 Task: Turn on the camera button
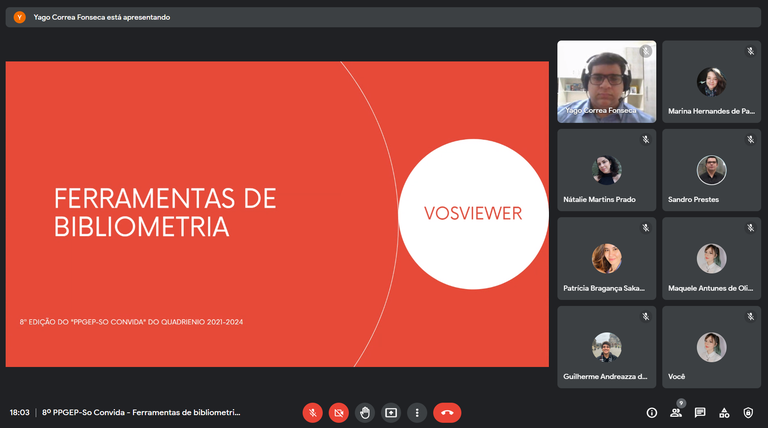338,413
